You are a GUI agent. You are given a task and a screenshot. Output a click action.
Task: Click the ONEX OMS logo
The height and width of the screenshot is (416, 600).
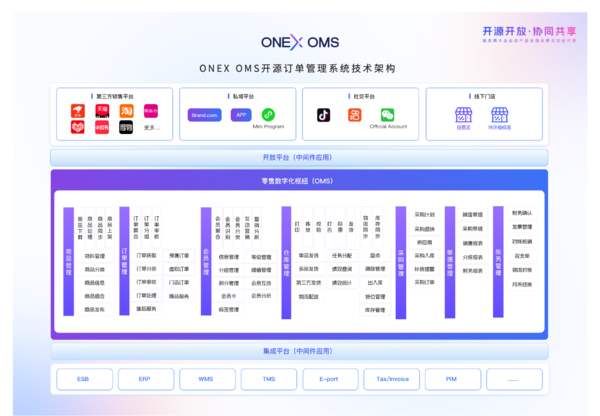tap(299, 43)
